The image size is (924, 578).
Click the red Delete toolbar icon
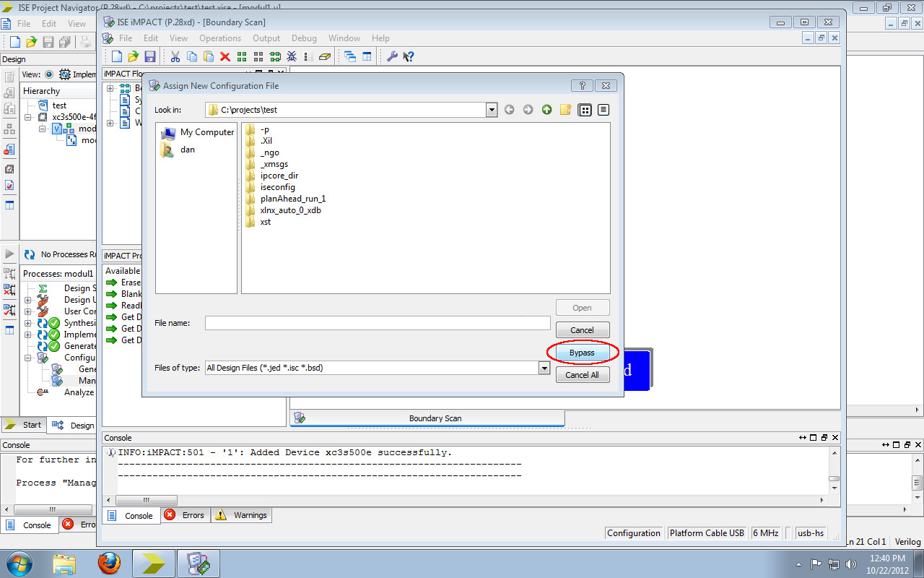pyautogui.click(x=224, y=56)
